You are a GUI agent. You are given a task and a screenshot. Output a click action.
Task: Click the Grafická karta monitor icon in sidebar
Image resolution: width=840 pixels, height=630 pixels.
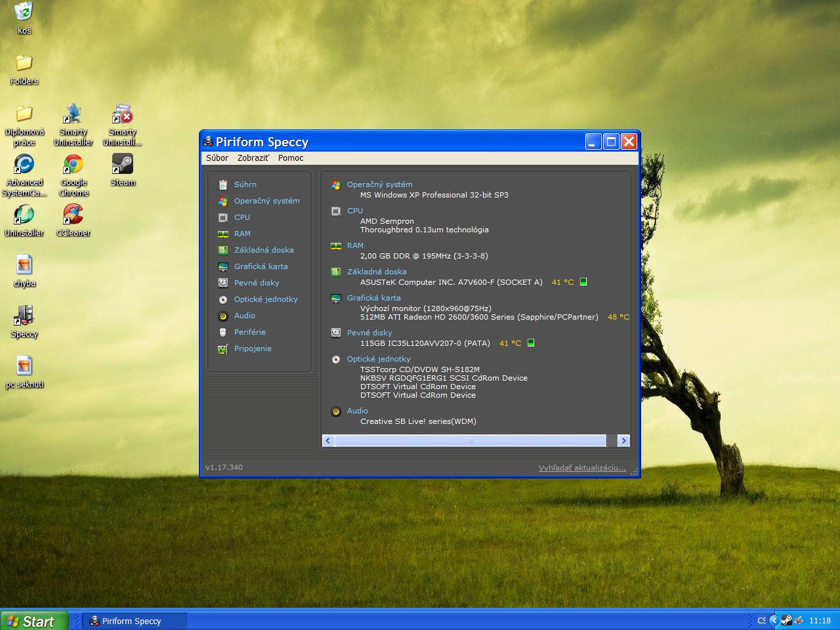tap(223, 266)
